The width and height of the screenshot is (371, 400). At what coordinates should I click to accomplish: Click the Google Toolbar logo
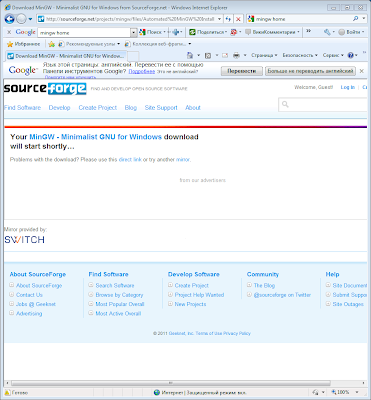[x=26, y=32]
